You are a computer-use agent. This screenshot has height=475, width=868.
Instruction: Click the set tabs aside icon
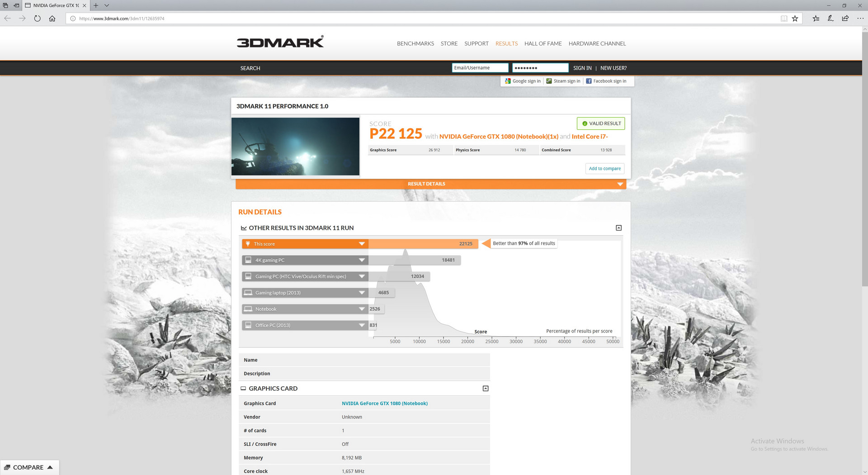pos(16,5)
